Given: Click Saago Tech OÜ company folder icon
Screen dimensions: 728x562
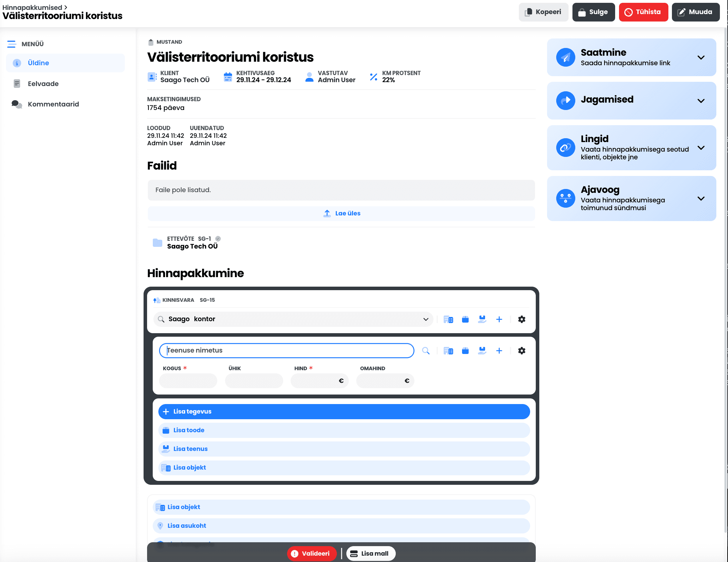Looking at the screenshot, I should click(157, 243).
